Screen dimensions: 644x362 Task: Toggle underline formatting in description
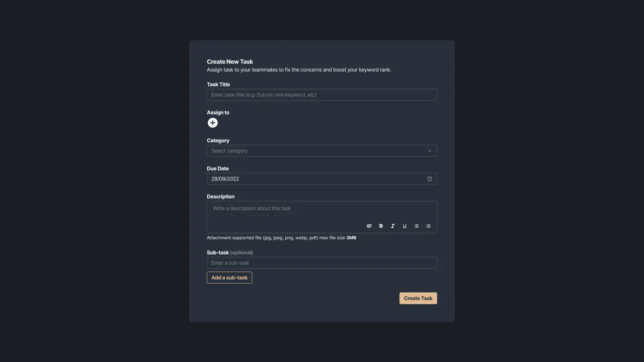405,226
